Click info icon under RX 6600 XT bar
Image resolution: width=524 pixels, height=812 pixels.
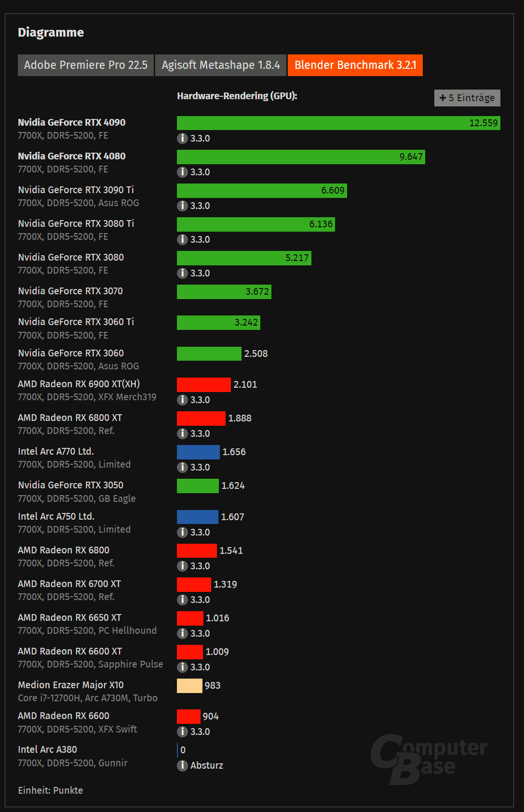click(182, 667)
